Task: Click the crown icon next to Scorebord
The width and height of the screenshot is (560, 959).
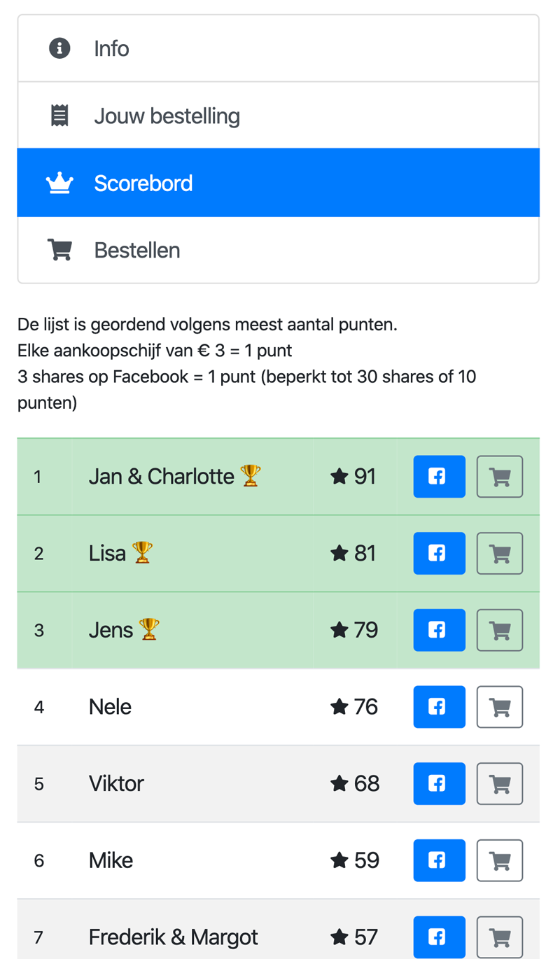Action: click(59, 183)
